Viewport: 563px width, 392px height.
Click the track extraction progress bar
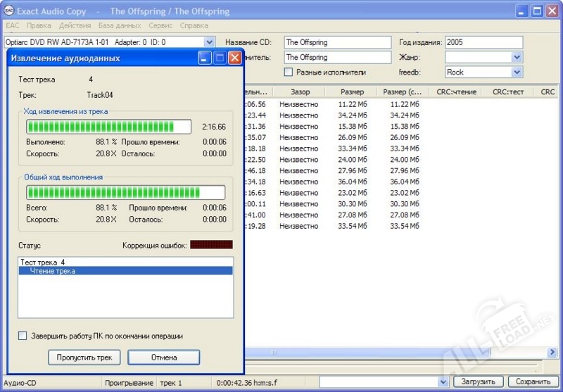click(x=108, y=127)
